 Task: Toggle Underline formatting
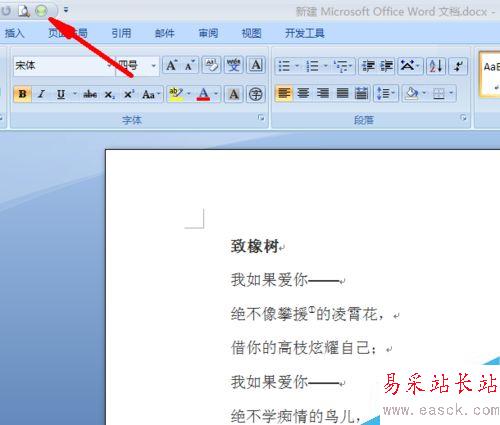click(61, 94)
